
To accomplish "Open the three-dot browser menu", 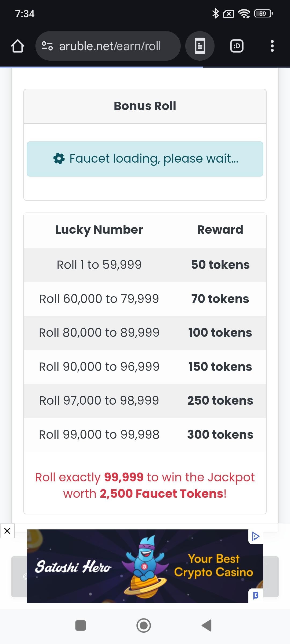I will pyautogui.click(x=272, y=46).
